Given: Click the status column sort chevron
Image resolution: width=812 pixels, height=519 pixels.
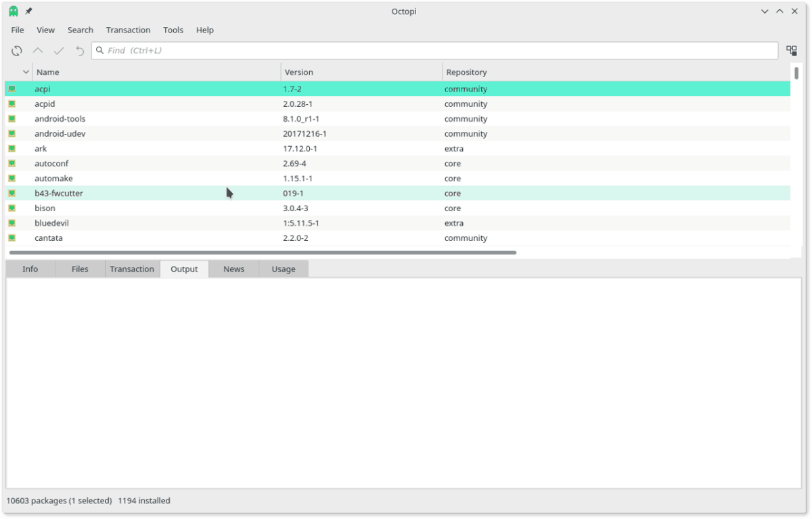Looking at the screenshot, I should tap(26, 72).
